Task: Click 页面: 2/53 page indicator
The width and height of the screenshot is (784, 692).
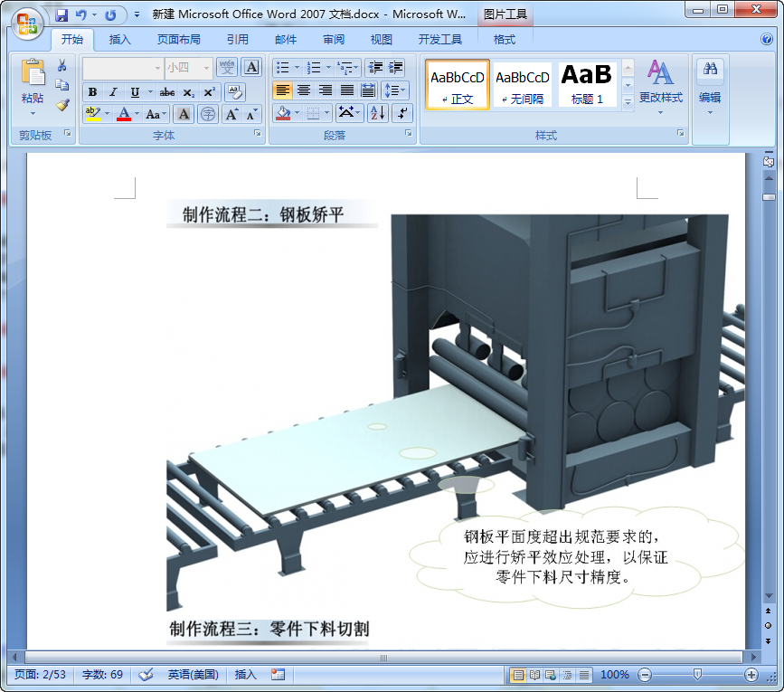Action: click(x=40, y=675)
